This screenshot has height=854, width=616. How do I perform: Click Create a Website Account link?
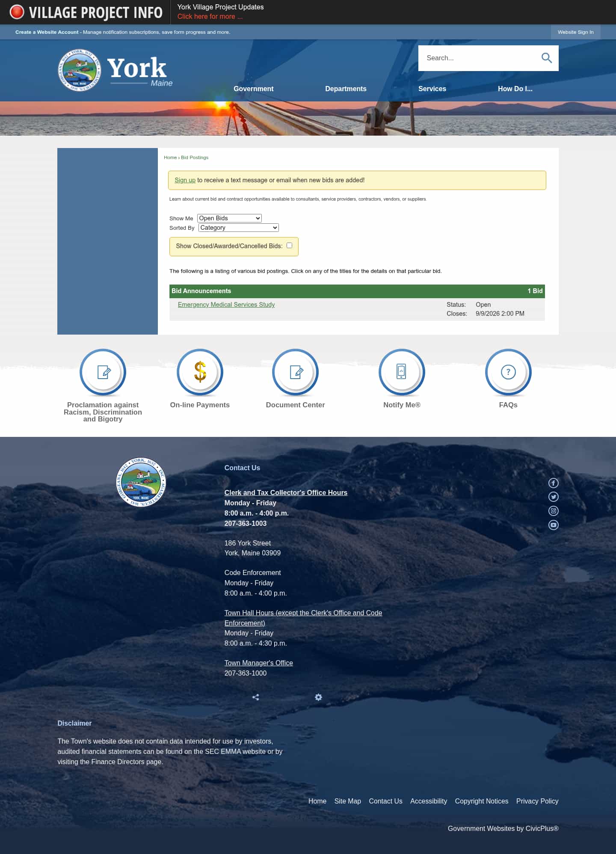pos(47,32)
